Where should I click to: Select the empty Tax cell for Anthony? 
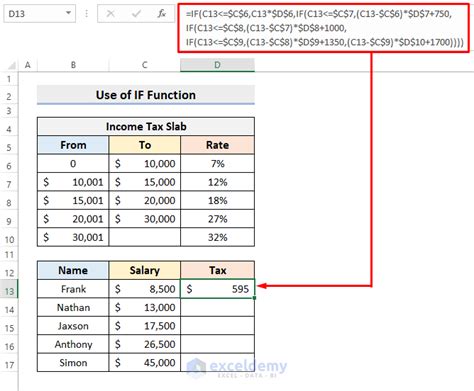[x=217, y=344]
